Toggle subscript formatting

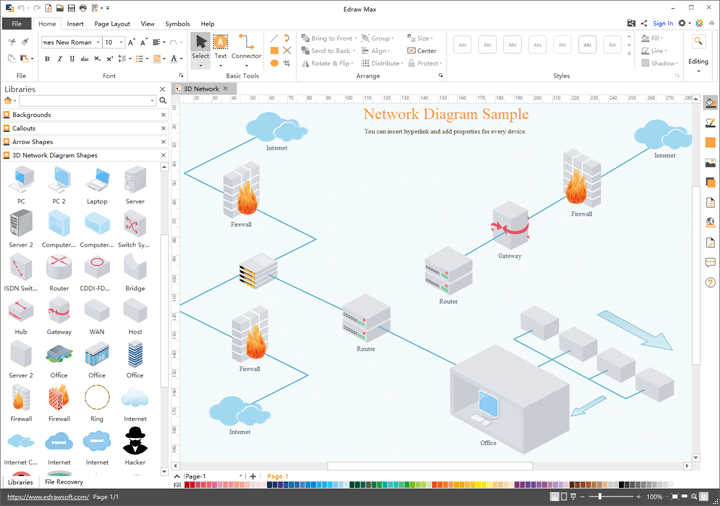tap(97, 59)
